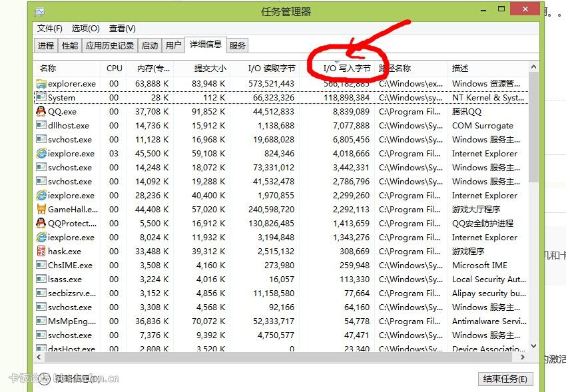The width and height of the screenshot is (566, 392).
Task: Click the NT Kernel & Syst... description
Action: point(488,98)
